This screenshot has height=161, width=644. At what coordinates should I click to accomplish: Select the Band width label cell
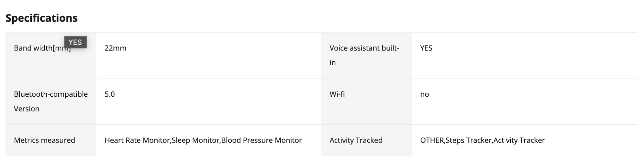(51, 55)
